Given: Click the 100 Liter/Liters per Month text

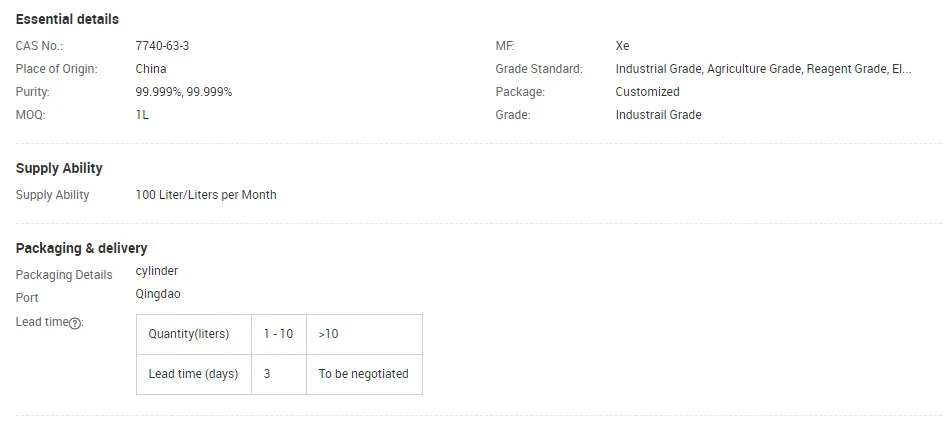Looking at the screenshot, I should 206,195.
